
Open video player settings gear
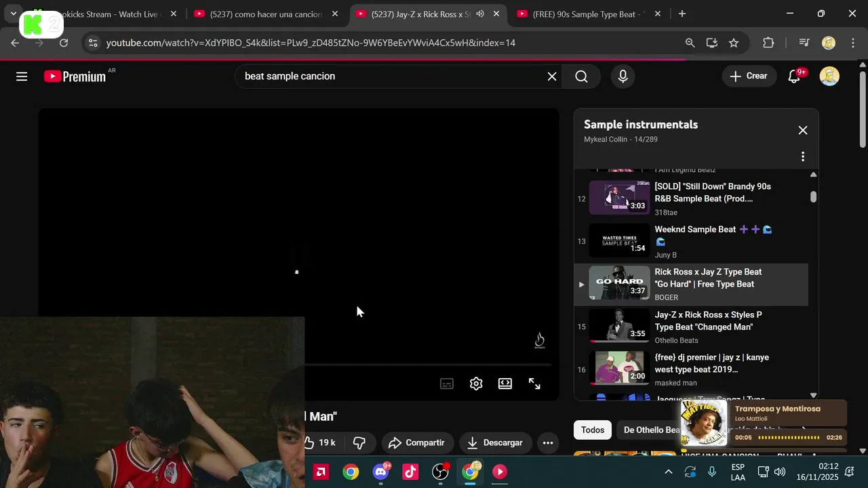476,384
